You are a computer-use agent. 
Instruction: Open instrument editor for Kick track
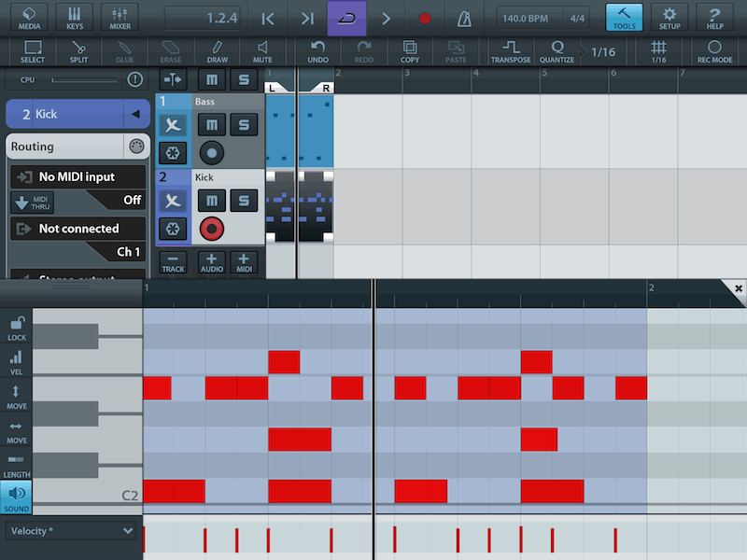[173, 201]
